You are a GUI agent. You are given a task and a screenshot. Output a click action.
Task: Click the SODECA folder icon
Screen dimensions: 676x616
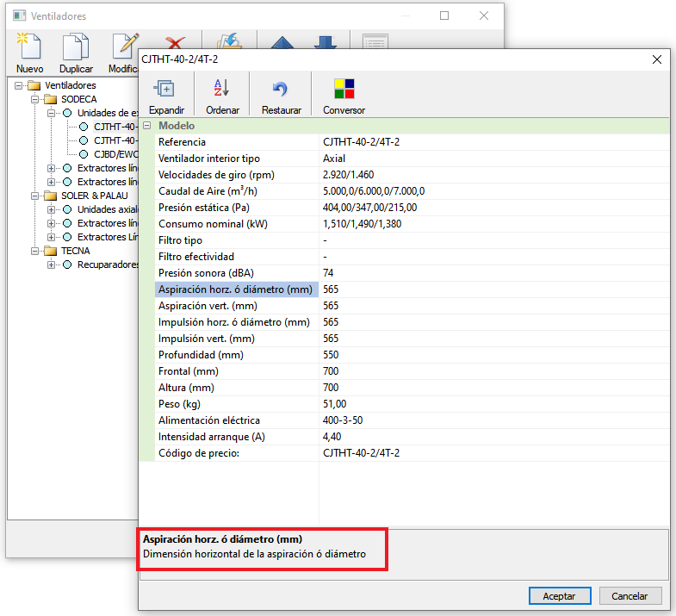51,99
